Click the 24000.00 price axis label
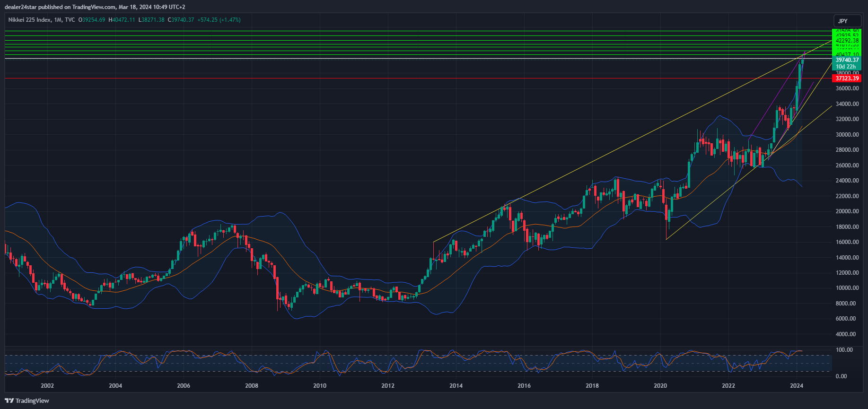The height and width of the screenshot is (409, 868). click(847, 181)
